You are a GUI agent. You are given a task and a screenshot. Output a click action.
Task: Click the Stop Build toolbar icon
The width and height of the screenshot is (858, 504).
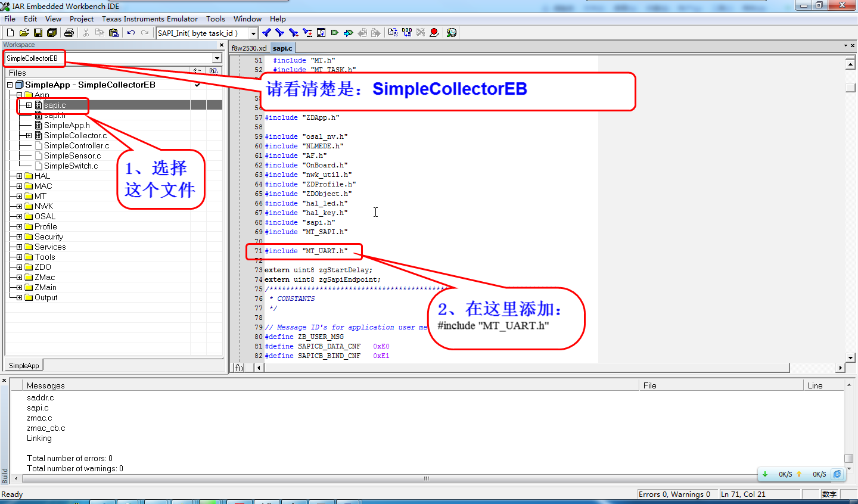421,33
